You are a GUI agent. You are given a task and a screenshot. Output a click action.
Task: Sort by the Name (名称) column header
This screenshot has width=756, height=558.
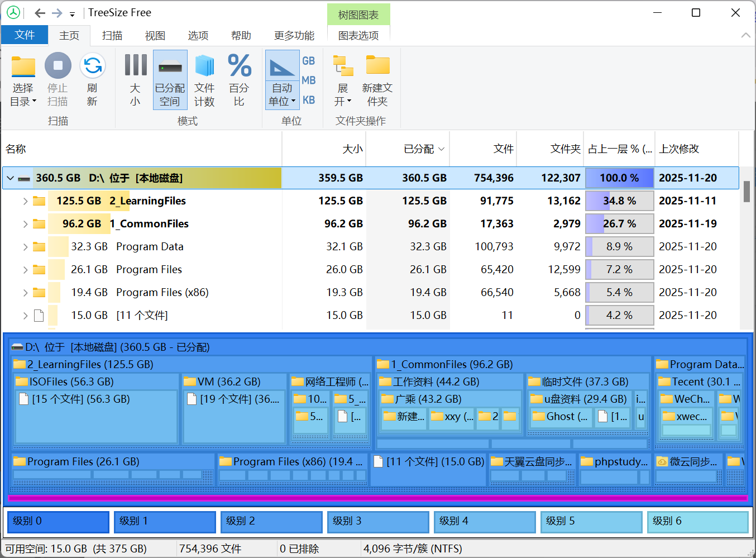point(16,149)
